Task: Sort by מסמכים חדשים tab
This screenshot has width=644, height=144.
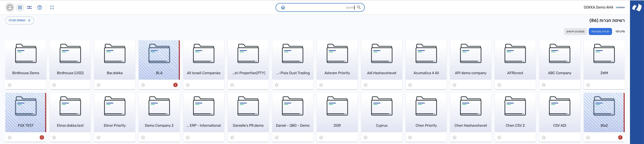Action: 575,32
